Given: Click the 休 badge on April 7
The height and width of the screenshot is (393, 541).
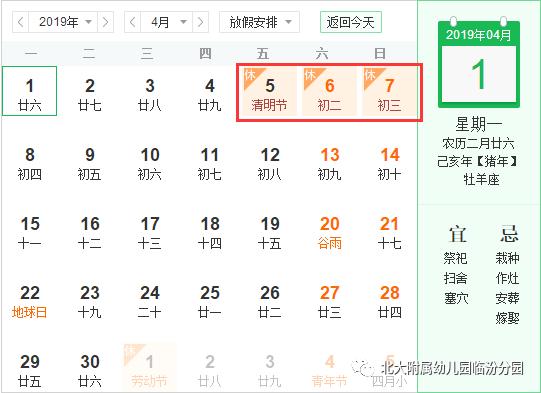Looking at the screenshot, I should 370,75.
